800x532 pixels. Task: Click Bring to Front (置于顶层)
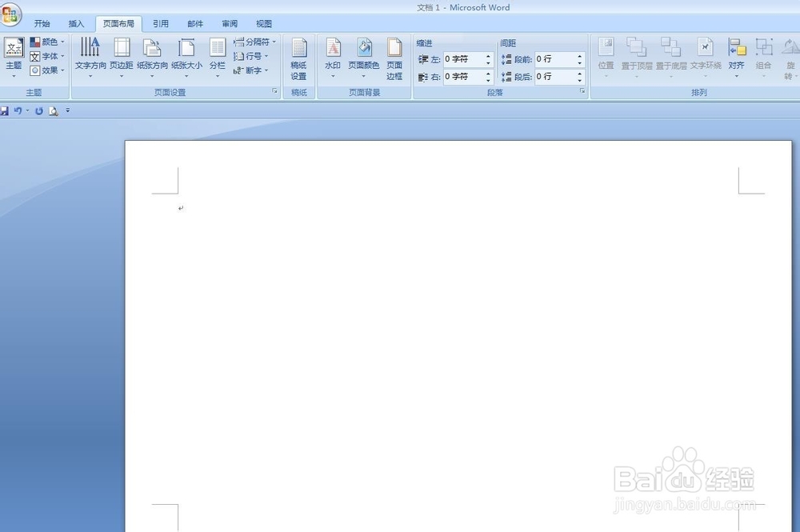tap(637, 56)
